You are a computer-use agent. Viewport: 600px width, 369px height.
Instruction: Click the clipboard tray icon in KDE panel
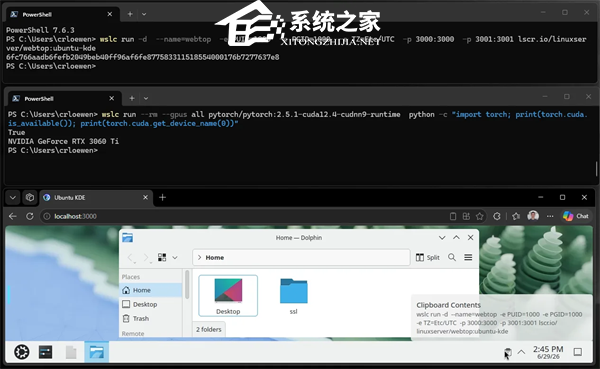507,352
